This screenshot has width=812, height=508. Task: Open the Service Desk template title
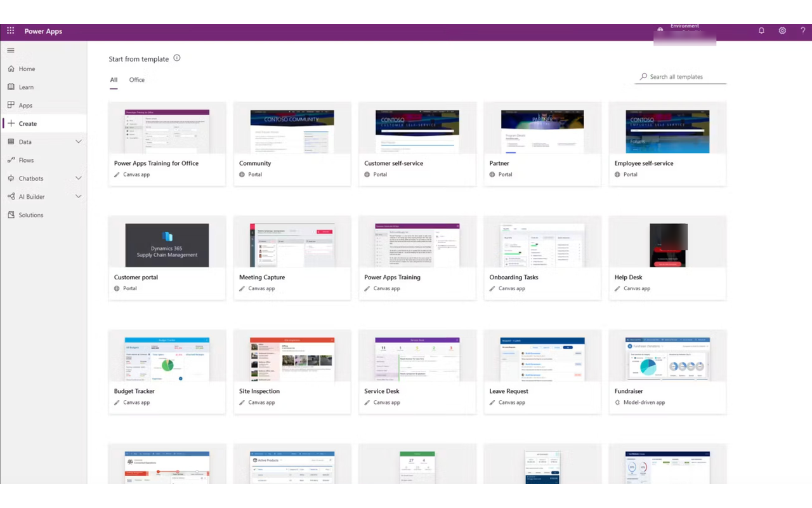click(x=382, y=391)
